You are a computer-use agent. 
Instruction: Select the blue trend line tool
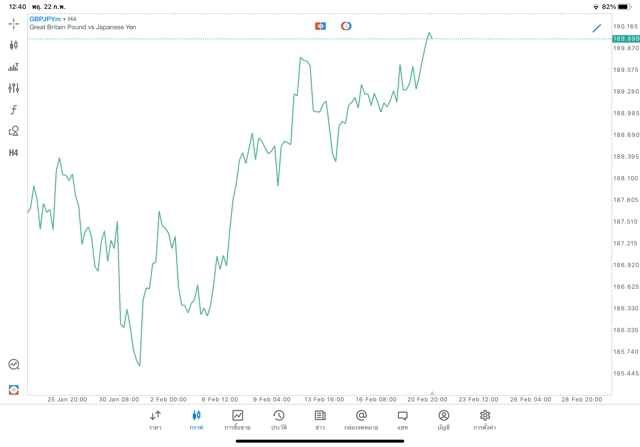(x=597, y=28)
